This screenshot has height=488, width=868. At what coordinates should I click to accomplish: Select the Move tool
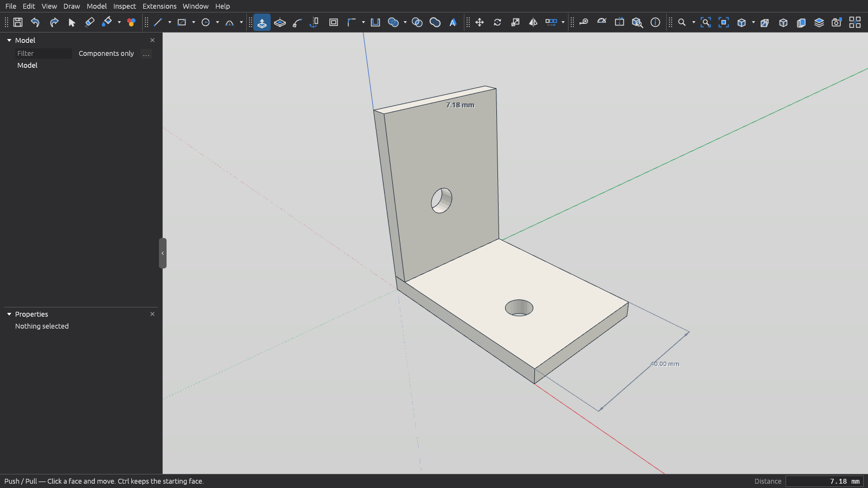point(480,22)
